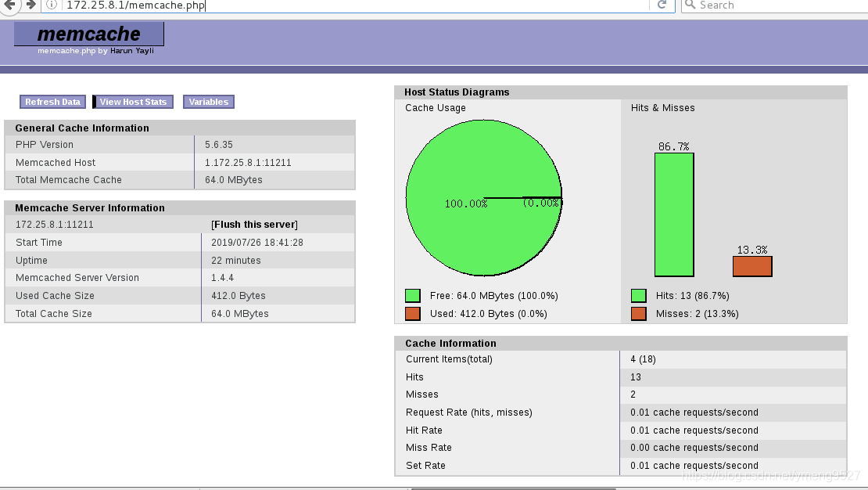Viewport: 868px width, 490px height.
Task: Select Current Items value 4 (18)
Action: coord(643,359)
